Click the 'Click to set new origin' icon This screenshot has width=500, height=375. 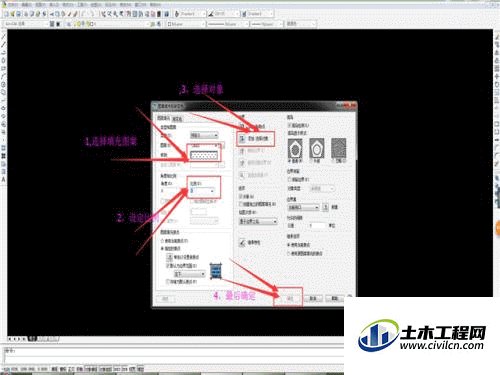tap(170, 257)
